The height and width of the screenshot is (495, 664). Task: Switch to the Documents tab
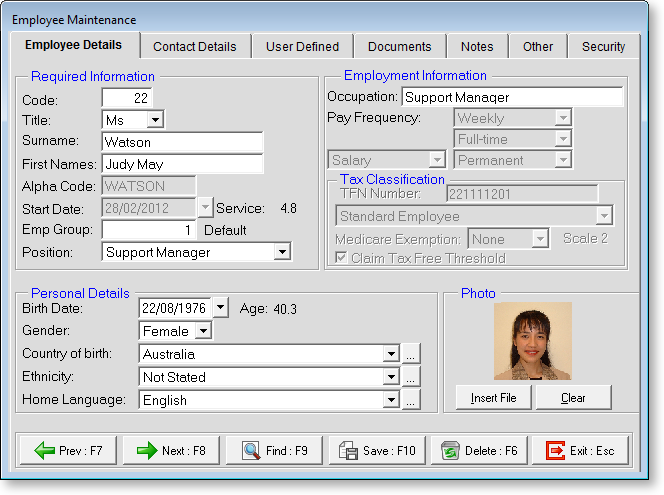[399, 46]
